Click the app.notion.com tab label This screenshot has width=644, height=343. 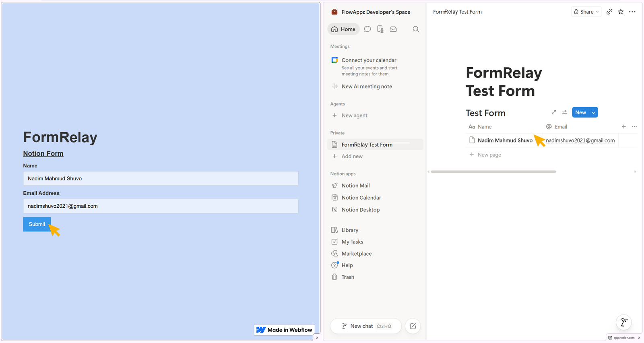(624, 338)
